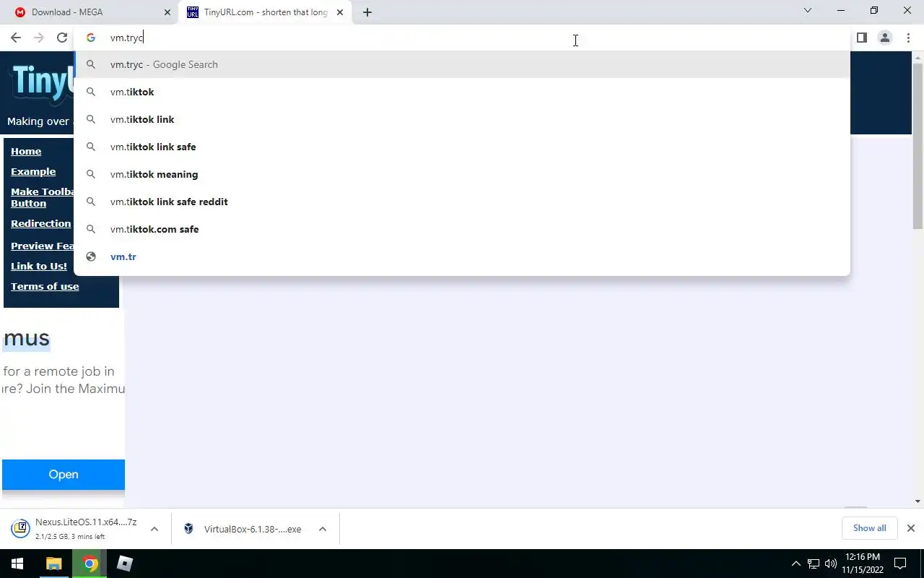Expand options for Nexus.LiteOS download
The width and height of the screenshot is (924, 578).
click(154, 529)
